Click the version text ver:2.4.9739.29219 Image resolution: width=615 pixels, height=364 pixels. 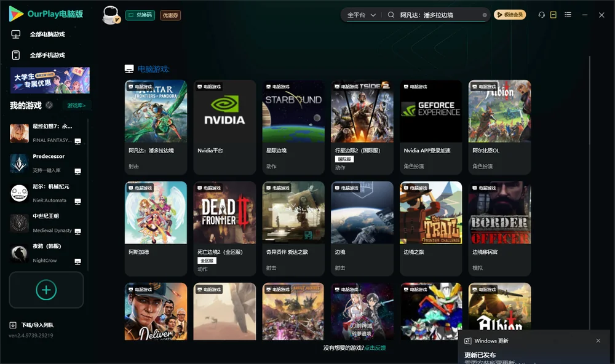click(x=31, y=336)
